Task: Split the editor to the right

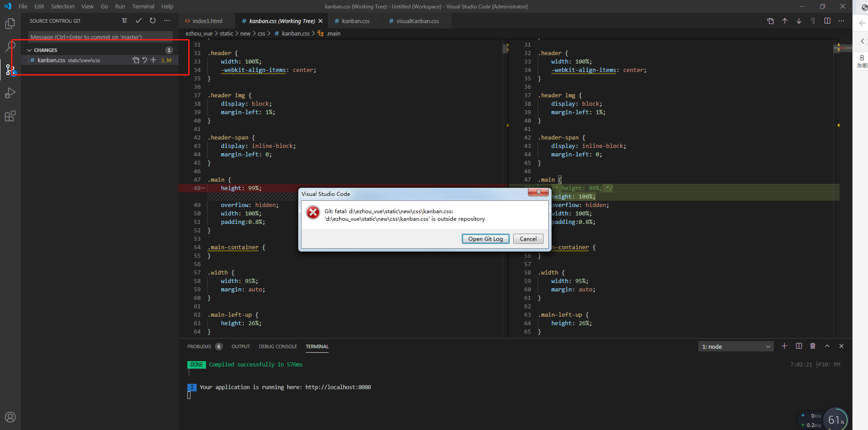Action: (827, 21)
